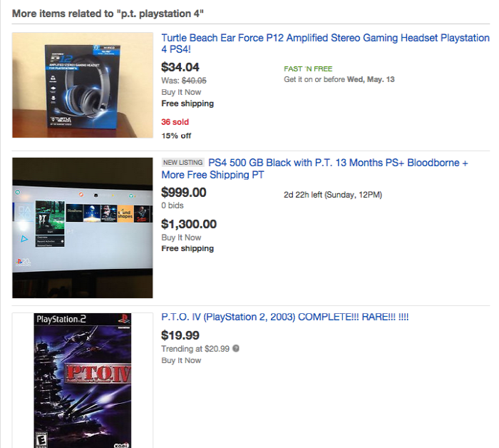This screenshot has height=448, width=499.
Task: Click the 0 bids text on PS4 listing
Action: tap(173, 205)
